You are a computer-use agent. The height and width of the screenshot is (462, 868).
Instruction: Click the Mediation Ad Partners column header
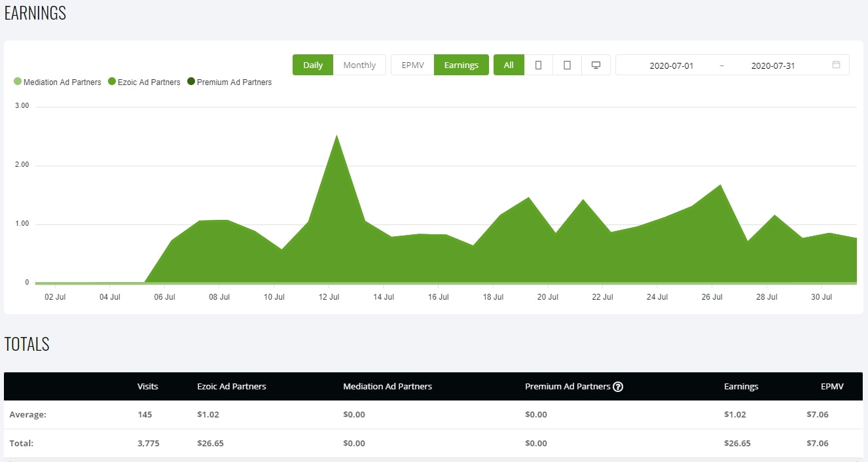click(388, 387)
